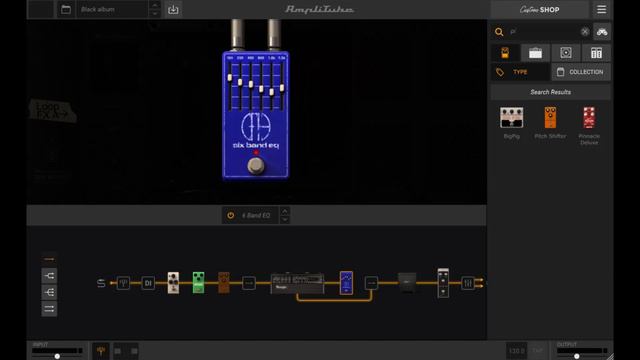Click the loop return slot after EQ
The height and width of the screenshot is (360, 640).
coord(371,283)
